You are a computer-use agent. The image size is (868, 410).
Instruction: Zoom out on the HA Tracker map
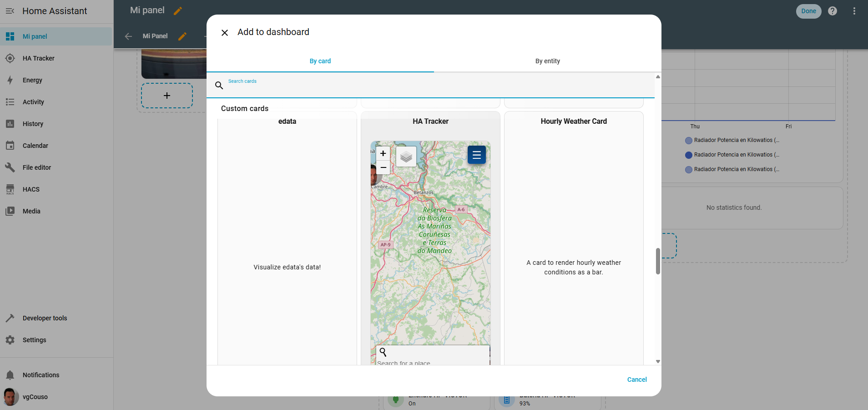point(383,167)
